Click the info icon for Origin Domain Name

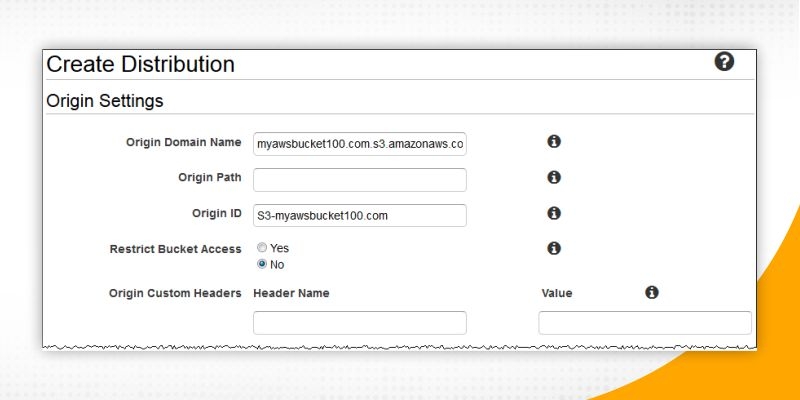[554, 142]
